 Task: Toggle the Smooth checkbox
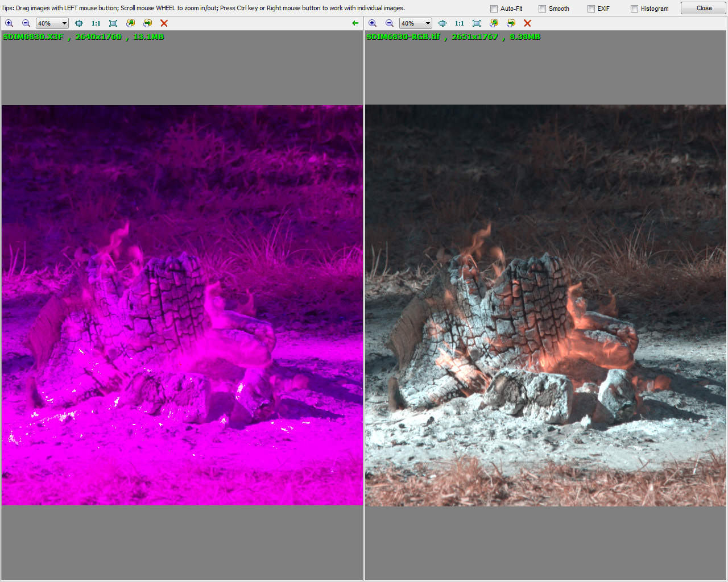[543, 9]
